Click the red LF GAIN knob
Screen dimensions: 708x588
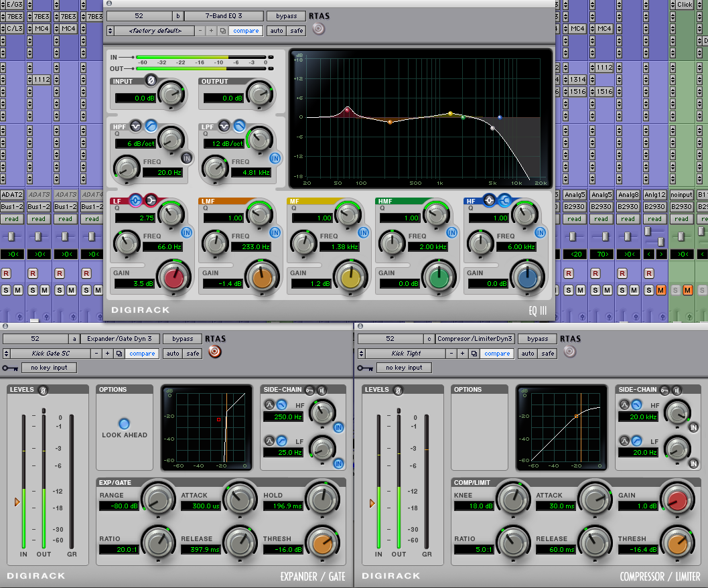[x=173, y=278]
